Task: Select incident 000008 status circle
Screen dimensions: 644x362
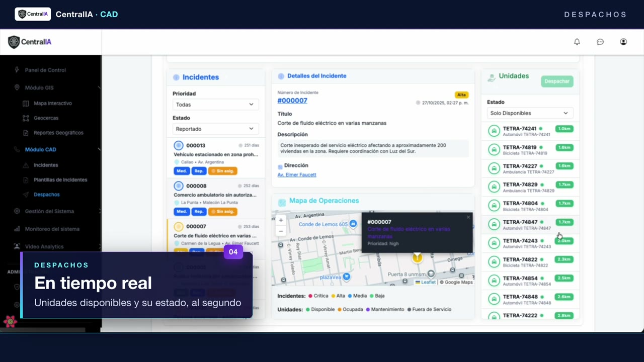Action: point(178,186)
